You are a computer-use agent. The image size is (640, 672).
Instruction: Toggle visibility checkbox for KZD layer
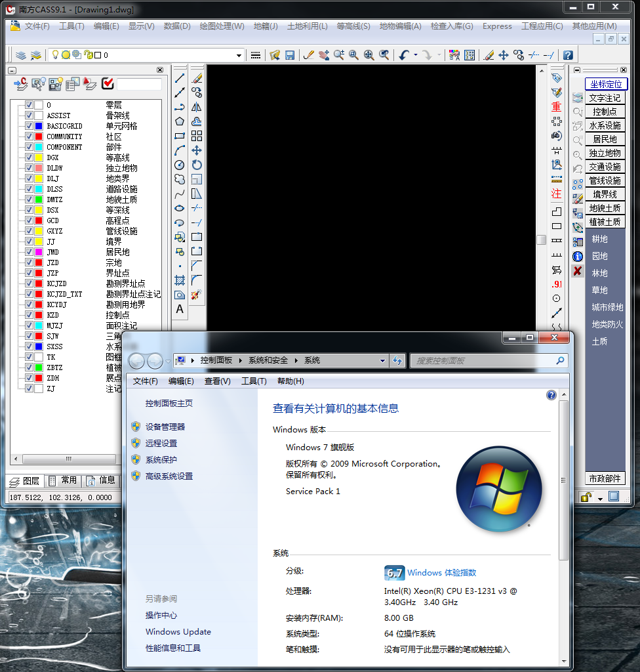tap(29, 315)
